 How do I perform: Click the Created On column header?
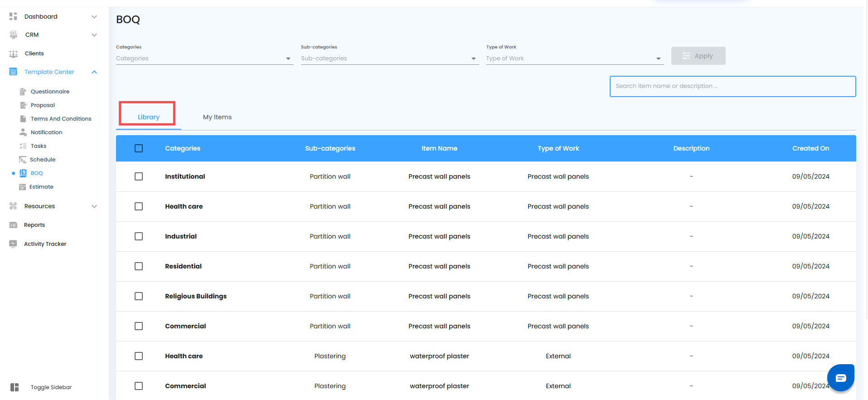(x=811, y=148)
